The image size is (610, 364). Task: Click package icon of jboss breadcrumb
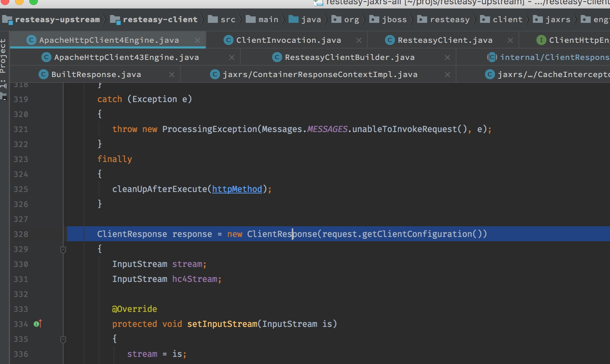click(374, 19)
